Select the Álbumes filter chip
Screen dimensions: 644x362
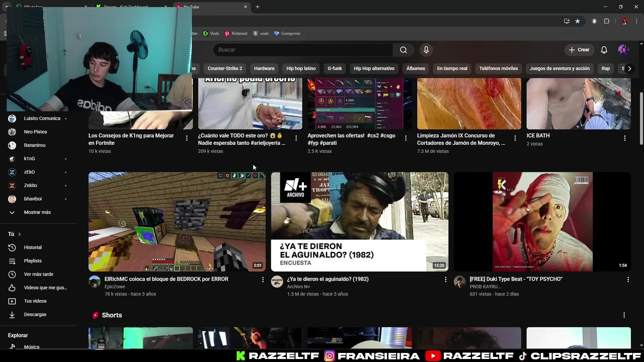point(416,68)
